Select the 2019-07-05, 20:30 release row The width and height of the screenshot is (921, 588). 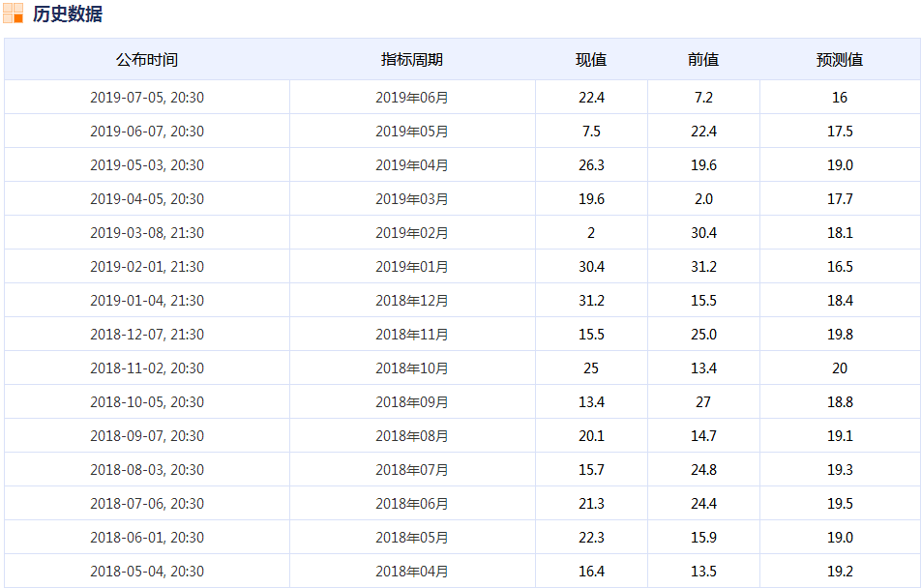(147, 98)
